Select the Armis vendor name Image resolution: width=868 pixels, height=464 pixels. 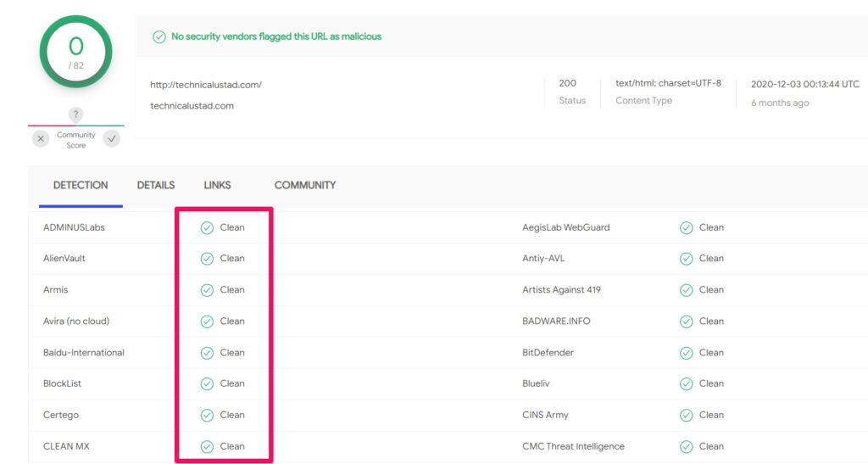click(x=56, y=290)
